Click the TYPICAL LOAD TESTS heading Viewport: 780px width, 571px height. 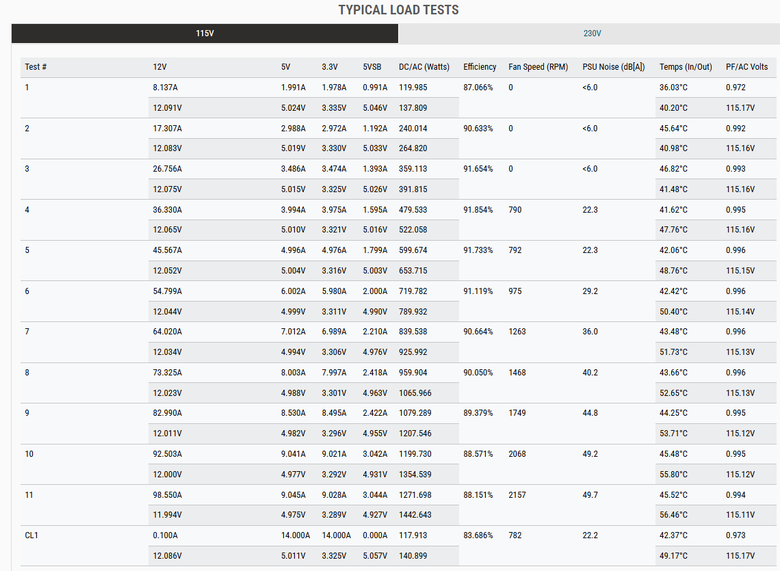pos(398,10)
